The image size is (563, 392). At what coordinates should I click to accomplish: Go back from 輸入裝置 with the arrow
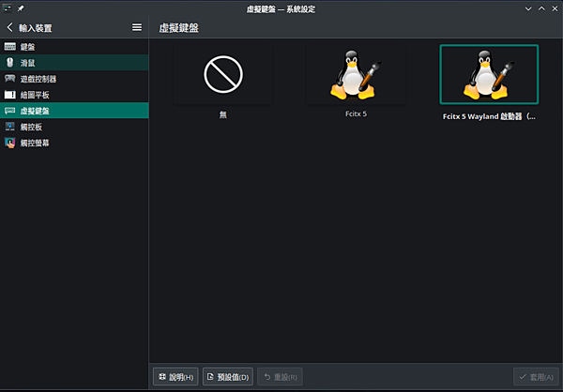(x=9, y=27)
